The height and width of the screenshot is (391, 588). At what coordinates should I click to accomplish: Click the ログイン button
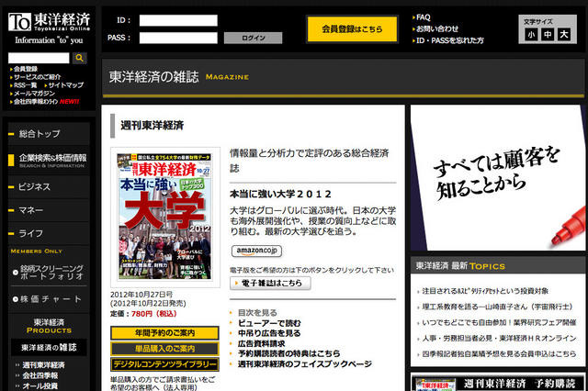coord(254,38)
